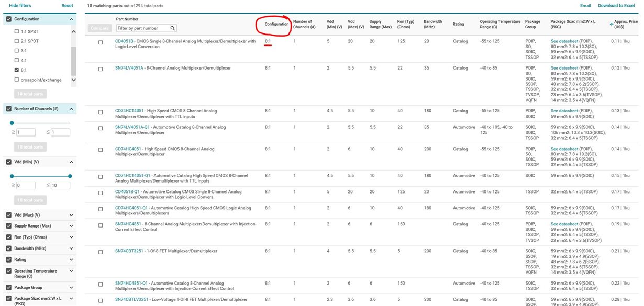This screenshot has height=306, width=644.
Task: Select the CD4051B row checkbox
Action: click(x=101, y=42)
